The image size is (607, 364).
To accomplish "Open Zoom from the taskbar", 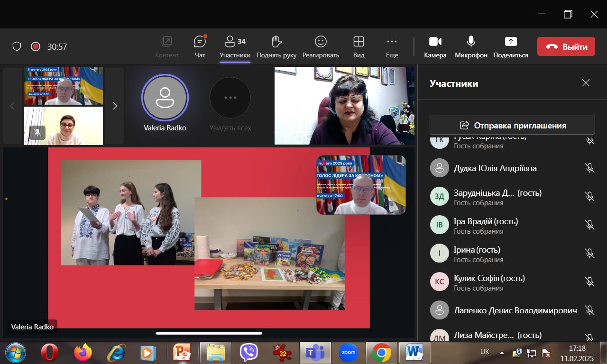I will [x=348, y=353].
